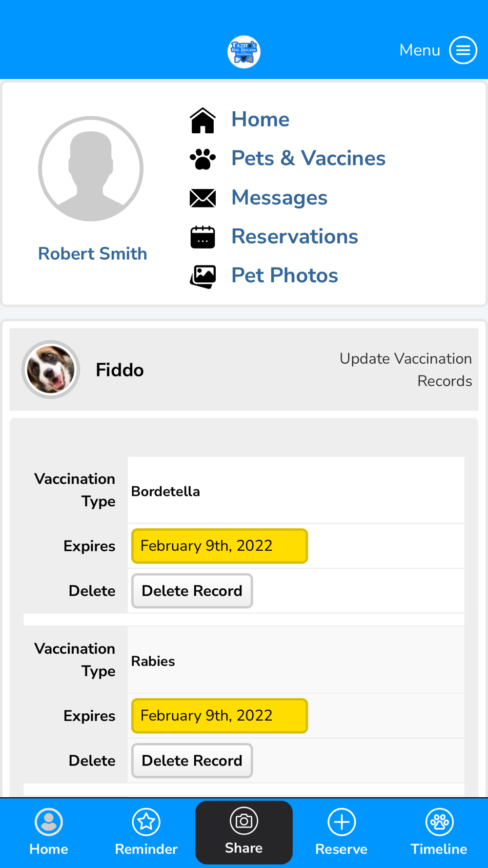
Task: Click the Robert Smith profile avatar
Action: coord(91,169)
